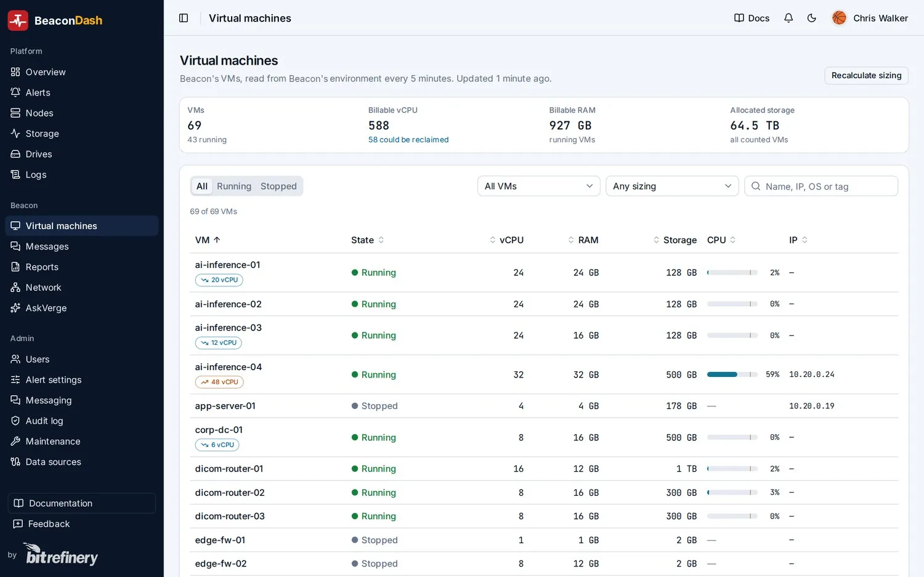
Task: Click the BeaconDash logo icon
Action: pos(18,20)
